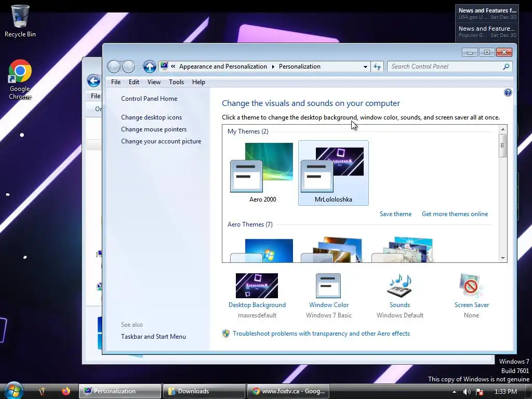Open the Recycle Bin desktop icon

20,20
